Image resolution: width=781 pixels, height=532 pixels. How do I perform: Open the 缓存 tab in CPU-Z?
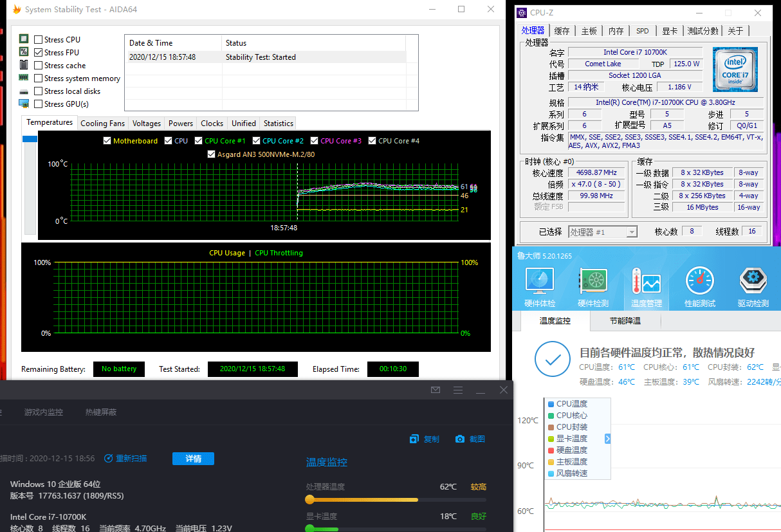[x=562, y=31]
